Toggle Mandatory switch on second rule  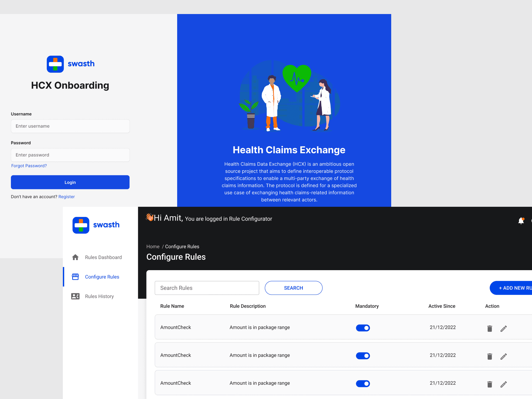pos(363,356)
